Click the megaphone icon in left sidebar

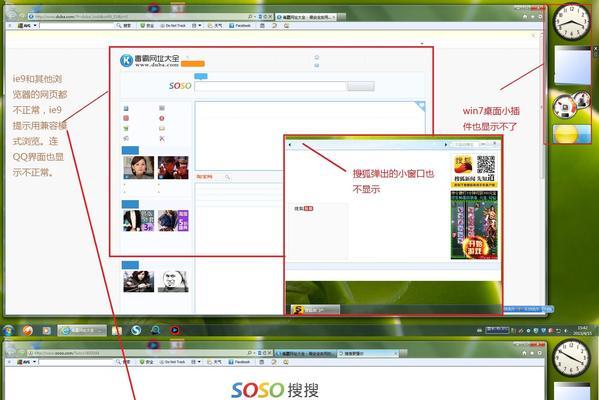126,138
